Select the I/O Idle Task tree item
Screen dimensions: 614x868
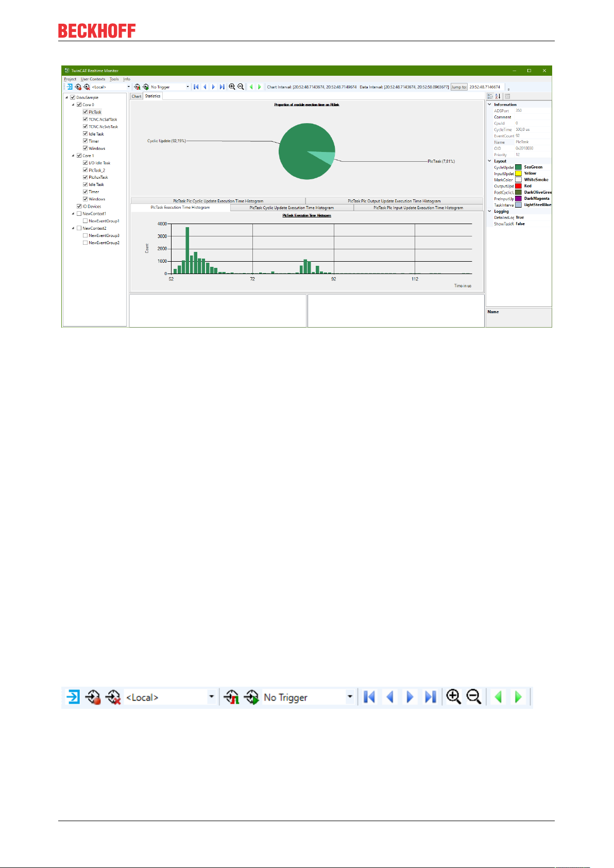(99, 163)
